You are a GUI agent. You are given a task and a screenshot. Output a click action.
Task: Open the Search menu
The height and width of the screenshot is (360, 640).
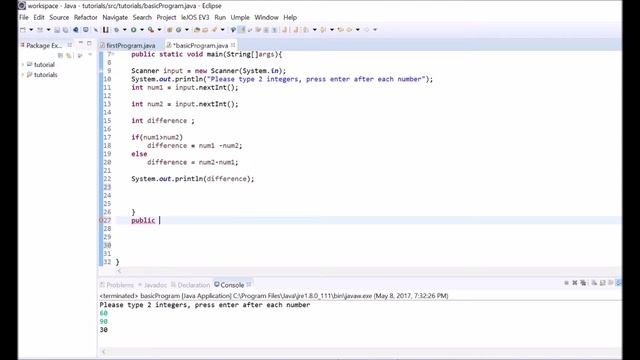(142, 17)
